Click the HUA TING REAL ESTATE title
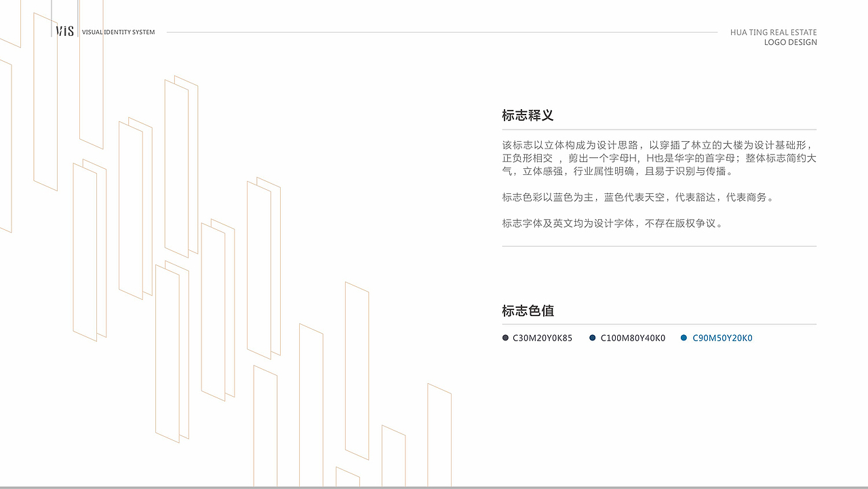This screenshot has height=489, width=868. tap(773, 32)
